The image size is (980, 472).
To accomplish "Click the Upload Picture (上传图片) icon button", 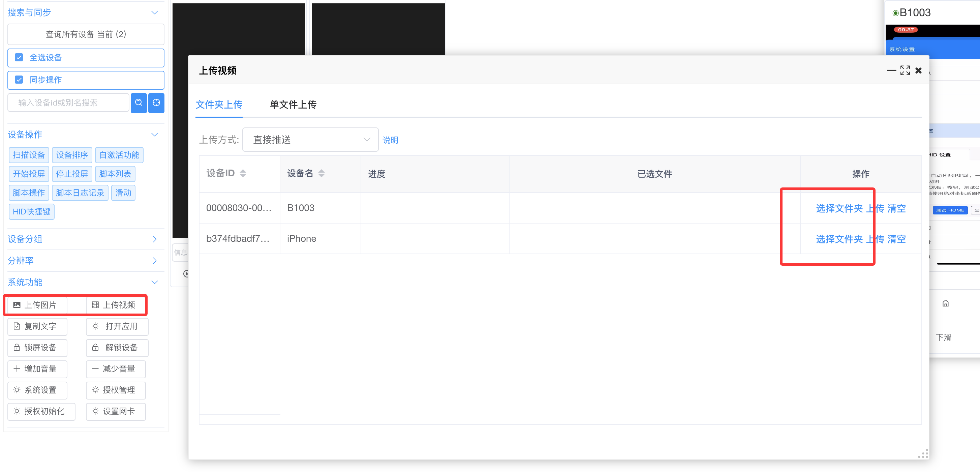I will pyautogui.click(x=37, y=304).
